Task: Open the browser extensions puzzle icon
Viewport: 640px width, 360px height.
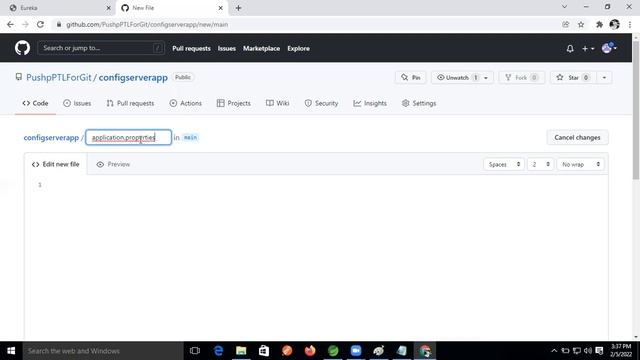Action: pyautogui.click(x=599, y=24)
